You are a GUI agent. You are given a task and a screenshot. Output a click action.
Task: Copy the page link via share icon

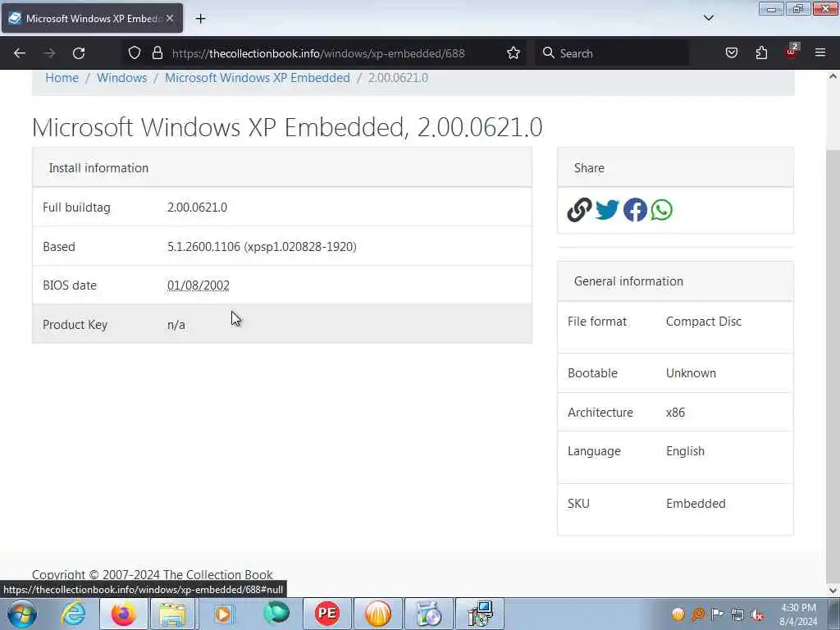[x=579, y=210]
